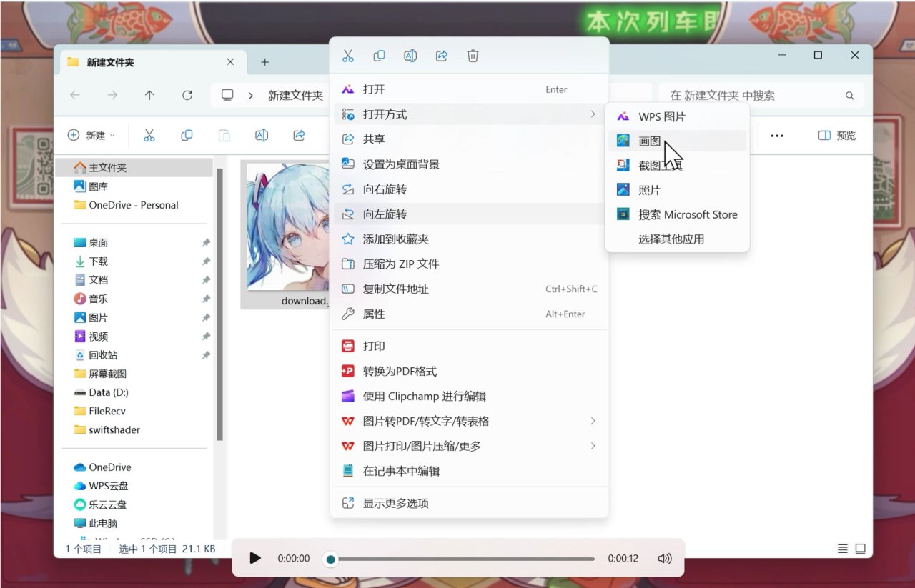
Task: Go to 下载 in the sidebar
Action: click(134, 261)
